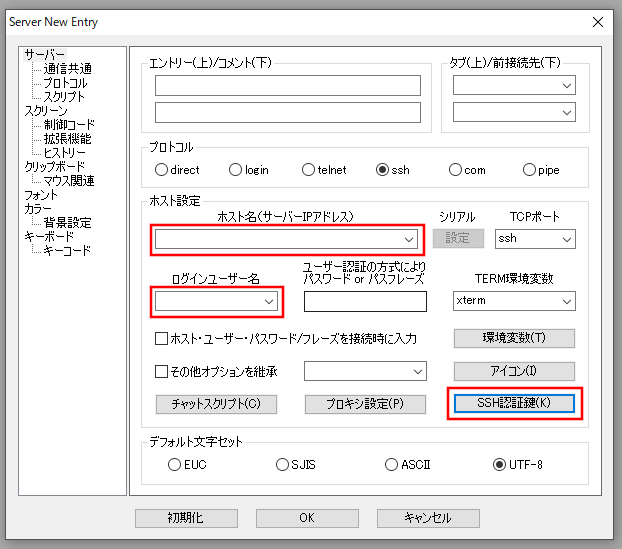
Task: Click the シリアル 設定 button
Action: [x=458, y=238]
